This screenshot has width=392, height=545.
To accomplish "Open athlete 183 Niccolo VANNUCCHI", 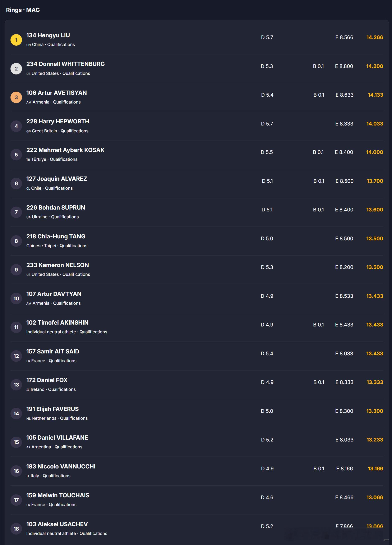I will (61, 466).
